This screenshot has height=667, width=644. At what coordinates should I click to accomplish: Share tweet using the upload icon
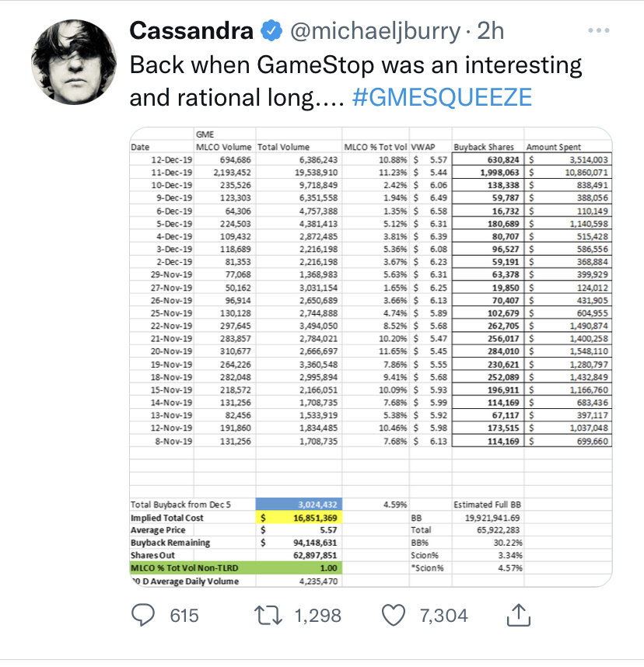coord(516,616)
